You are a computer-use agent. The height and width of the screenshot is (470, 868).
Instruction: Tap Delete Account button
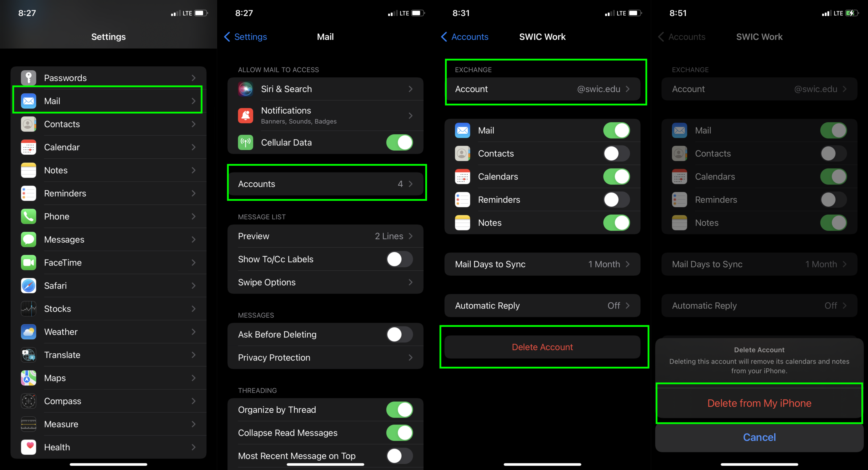coord(542,346)
